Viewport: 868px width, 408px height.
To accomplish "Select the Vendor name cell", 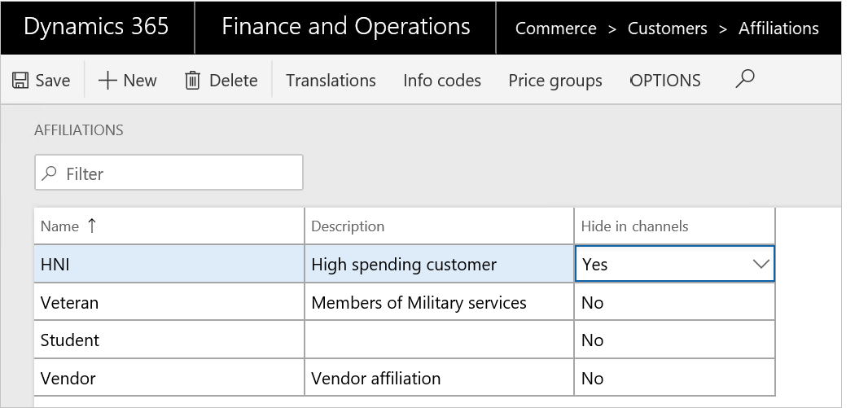I will pos(169,378).
